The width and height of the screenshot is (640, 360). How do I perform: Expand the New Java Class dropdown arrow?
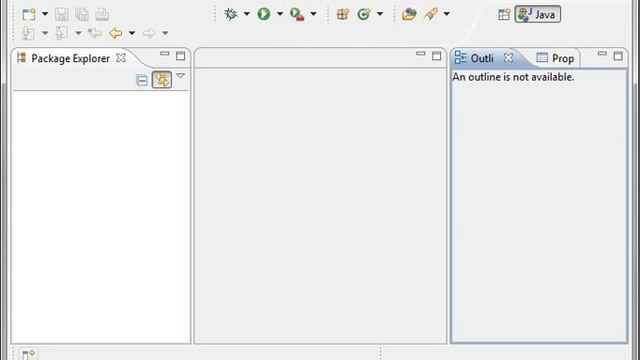click(380, 14)
